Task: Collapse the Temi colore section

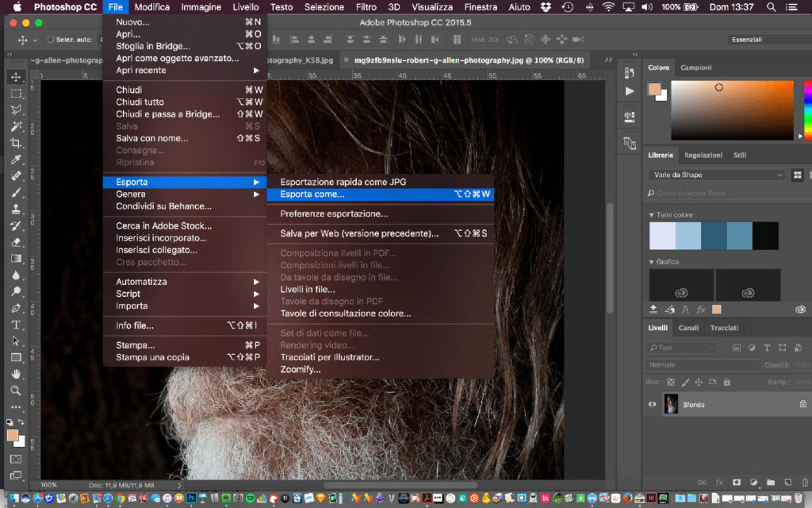Action: (x=652, y=214)
